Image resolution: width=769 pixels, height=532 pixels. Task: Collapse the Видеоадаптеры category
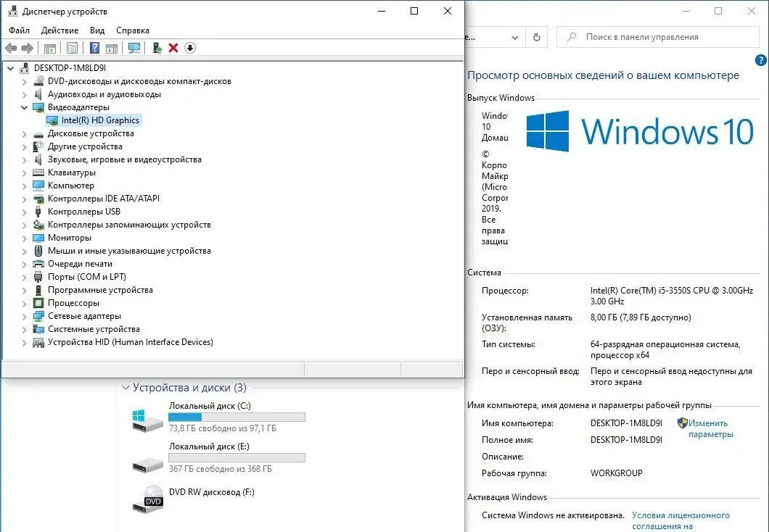tap(25, 107)
